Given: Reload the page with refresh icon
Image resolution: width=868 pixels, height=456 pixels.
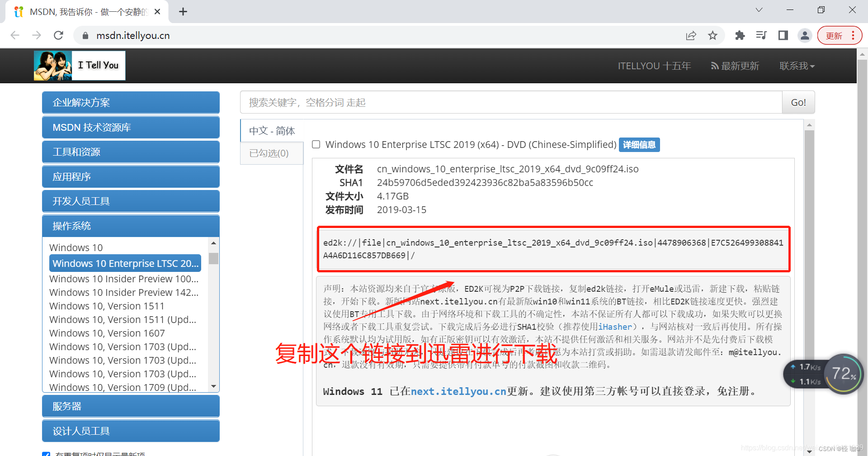Looking at the screenshot, I should (58, 35).
